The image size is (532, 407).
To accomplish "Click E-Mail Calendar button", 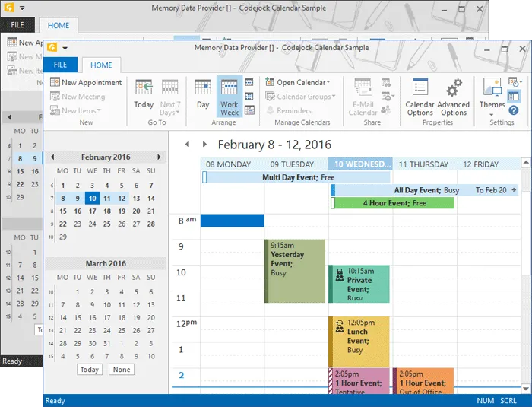I will click(363, 97).
